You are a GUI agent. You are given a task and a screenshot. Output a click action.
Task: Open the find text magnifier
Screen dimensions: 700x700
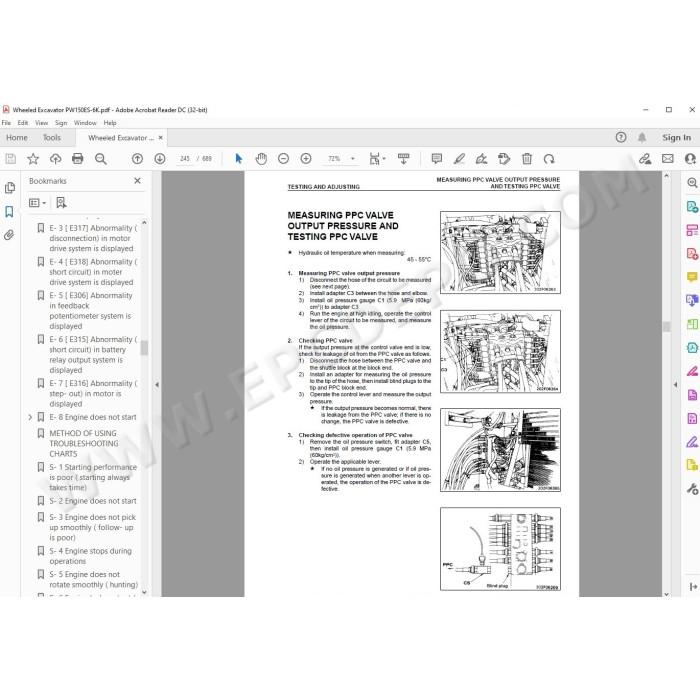[x=101, y=159]
